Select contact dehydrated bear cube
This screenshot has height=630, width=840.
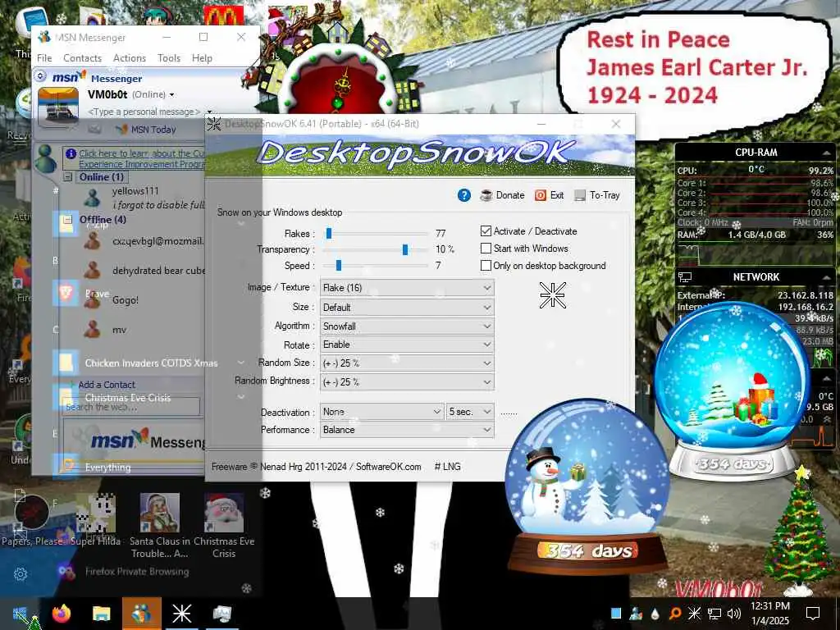(158, 271)
